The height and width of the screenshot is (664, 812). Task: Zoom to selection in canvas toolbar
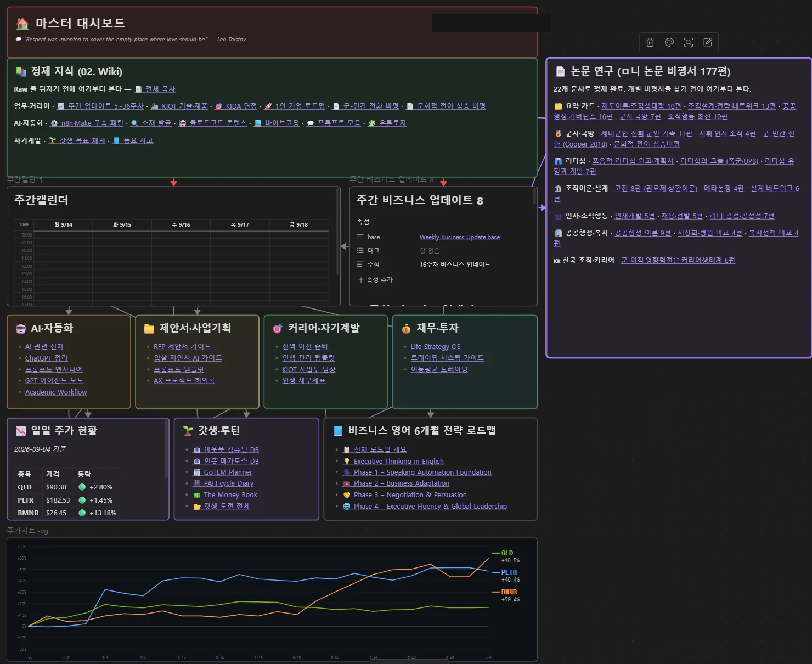click(689, 42)
